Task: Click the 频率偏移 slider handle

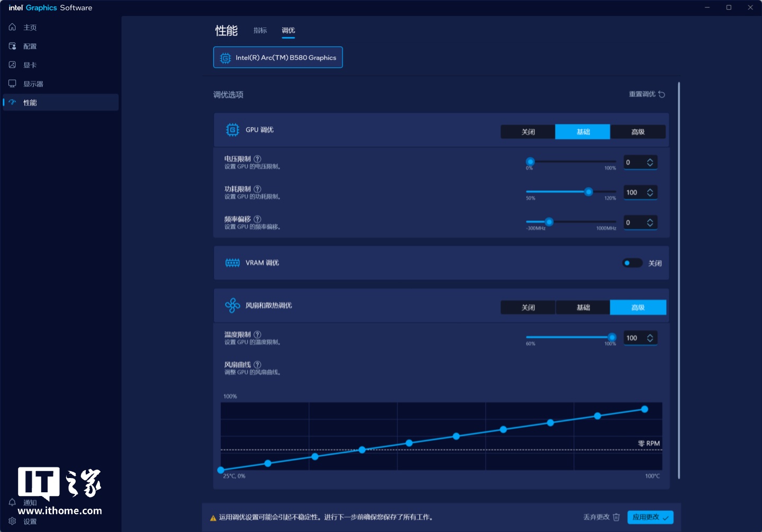Action: coord(549,222)
